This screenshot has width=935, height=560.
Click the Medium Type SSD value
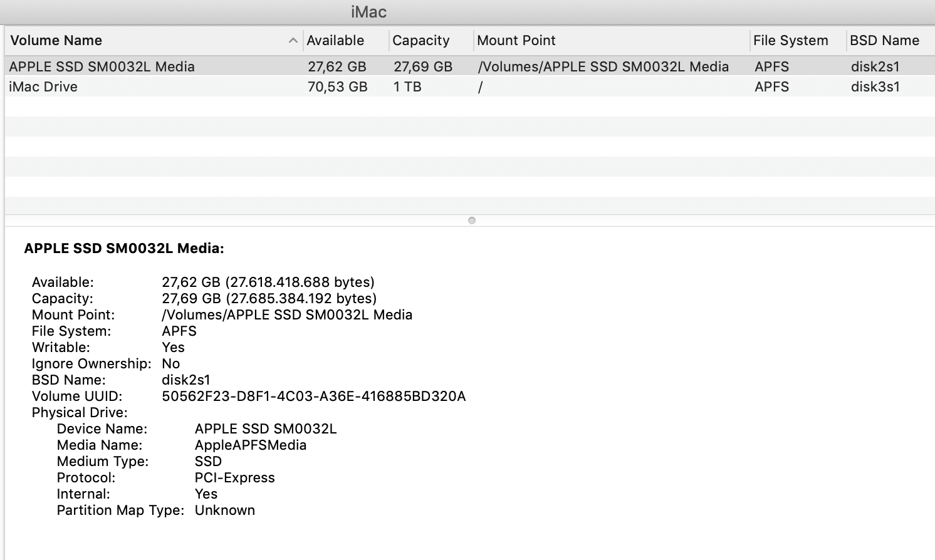click(208, 461)
